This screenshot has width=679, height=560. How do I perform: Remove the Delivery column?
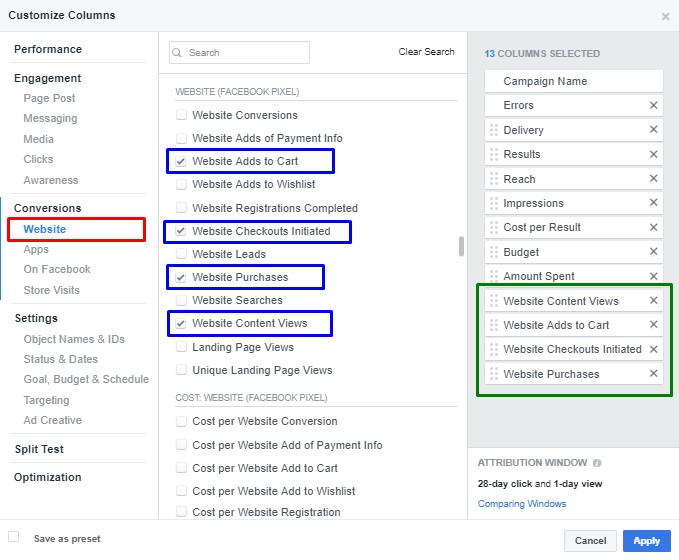click(653, 129)
